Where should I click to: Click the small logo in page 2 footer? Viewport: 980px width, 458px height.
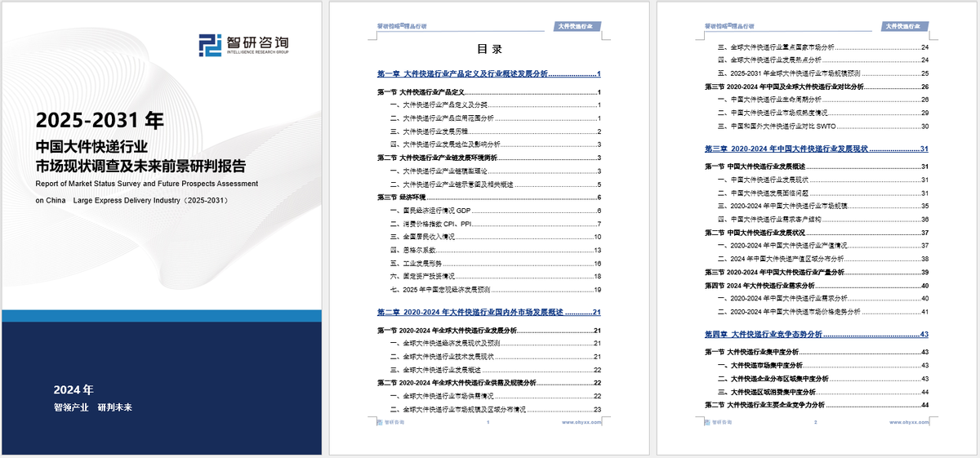(x=717, y=423)
